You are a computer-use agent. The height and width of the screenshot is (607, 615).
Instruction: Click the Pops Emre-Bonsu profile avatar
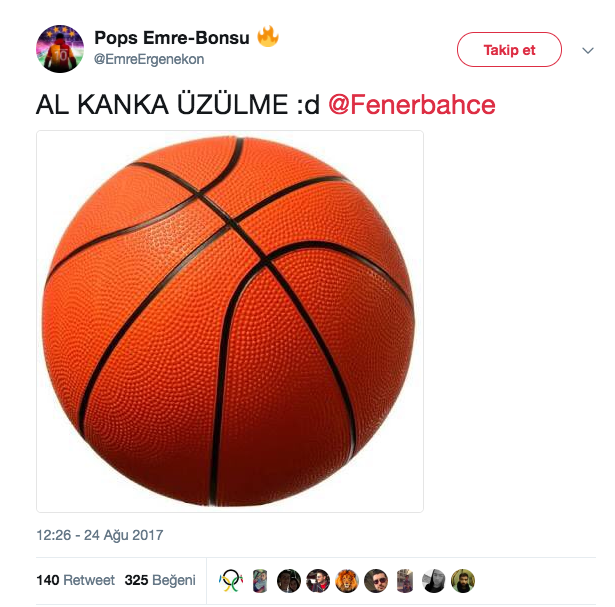[60, 48]
